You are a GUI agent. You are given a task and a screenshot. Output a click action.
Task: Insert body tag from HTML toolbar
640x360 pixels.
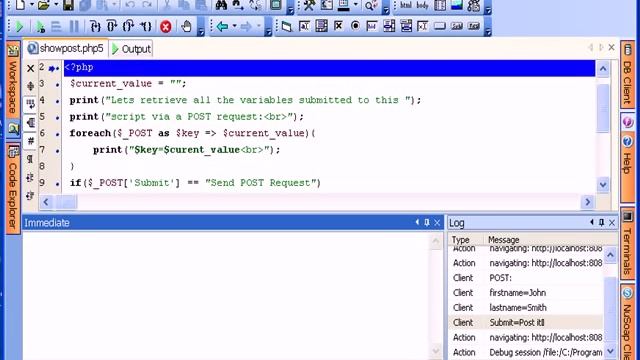point(422,5)
